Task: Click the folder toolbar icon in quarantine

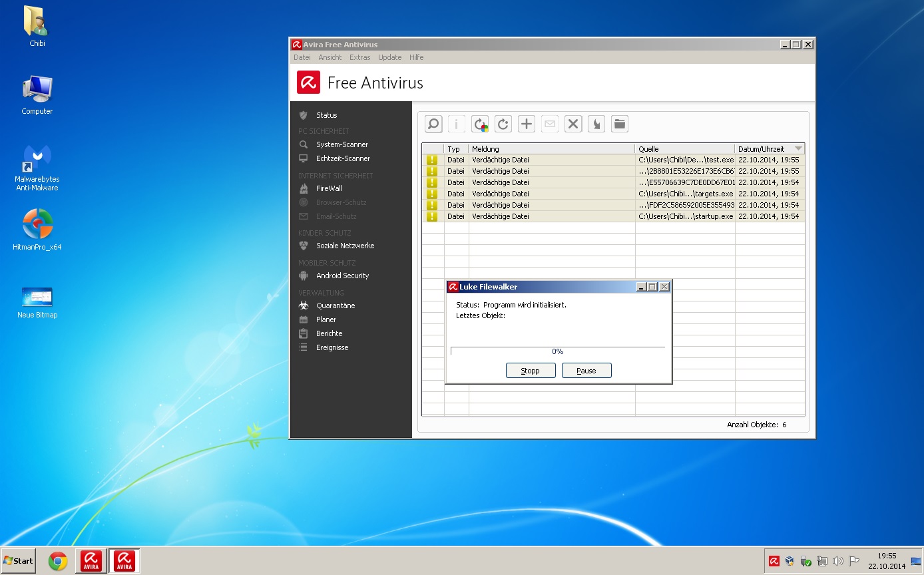Action: click(x=620, y=124)
